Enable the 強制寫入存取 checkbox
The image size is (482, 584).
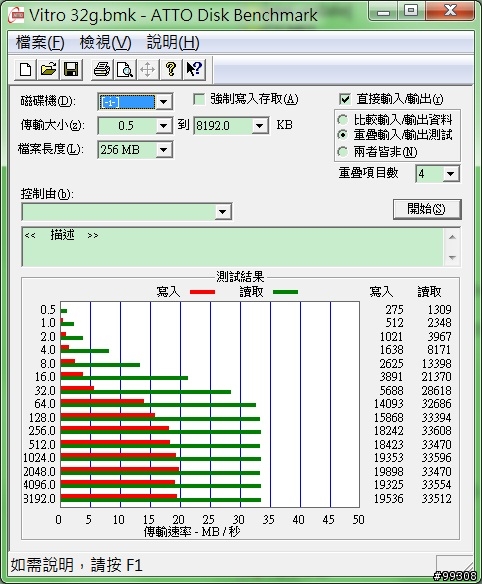[x=199, y=99]
